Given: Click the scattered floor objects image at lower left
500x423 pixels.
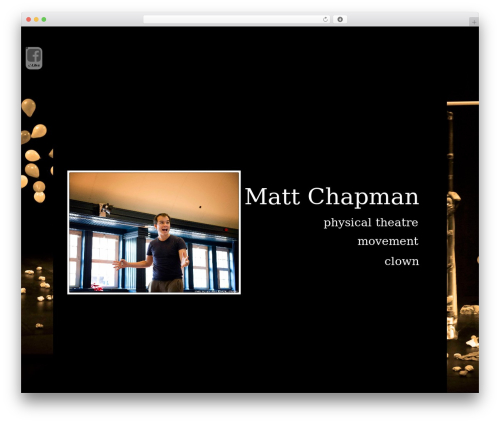Looking at the screenshot, I should (37, 300).
